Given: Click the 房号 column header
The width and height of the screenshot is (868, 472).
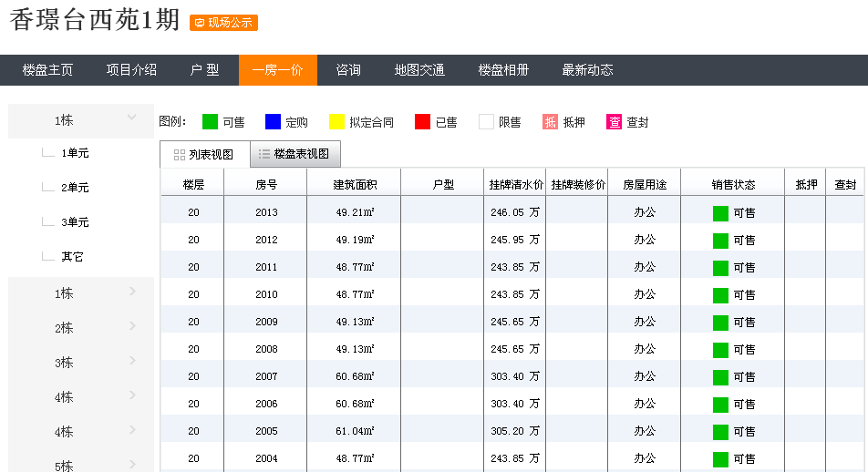Looking at the screenshot, I should click(266, 185).
